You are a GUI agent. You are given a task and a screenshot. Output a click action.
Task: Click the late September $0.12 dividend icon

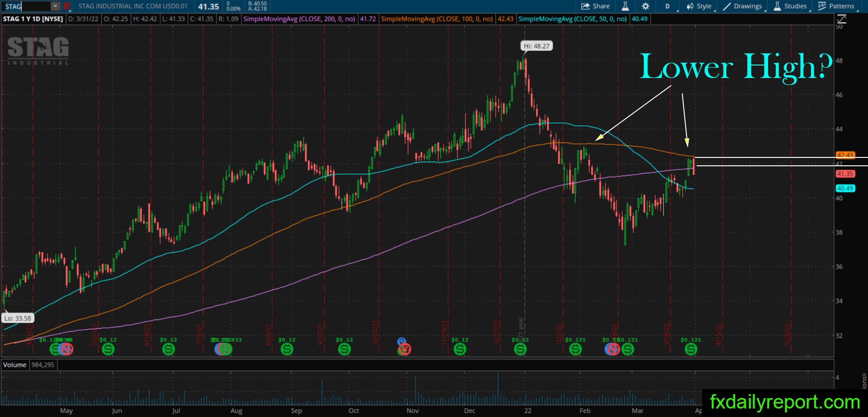345,349
